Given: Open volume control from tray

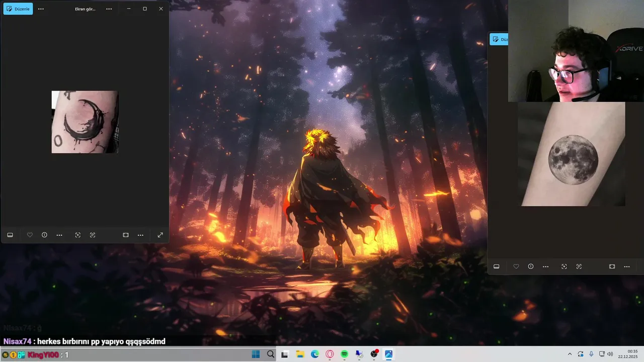Looking at the screenshot, I should coord(610,354).
